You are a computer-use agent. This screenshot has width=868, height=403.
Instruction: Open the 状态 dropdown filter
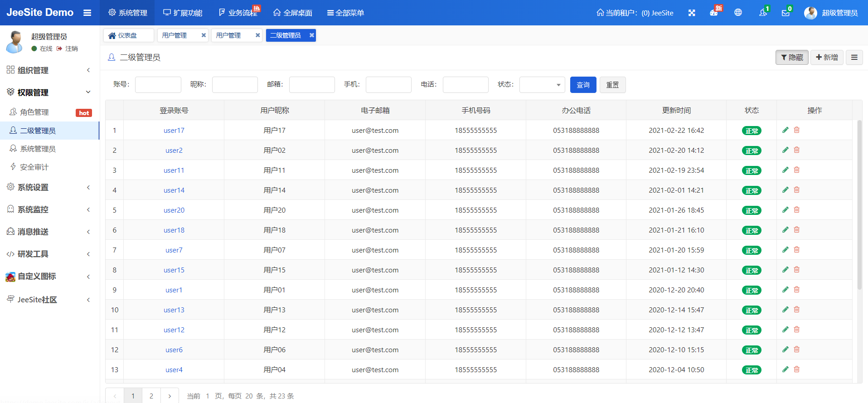tap(542, 85)
